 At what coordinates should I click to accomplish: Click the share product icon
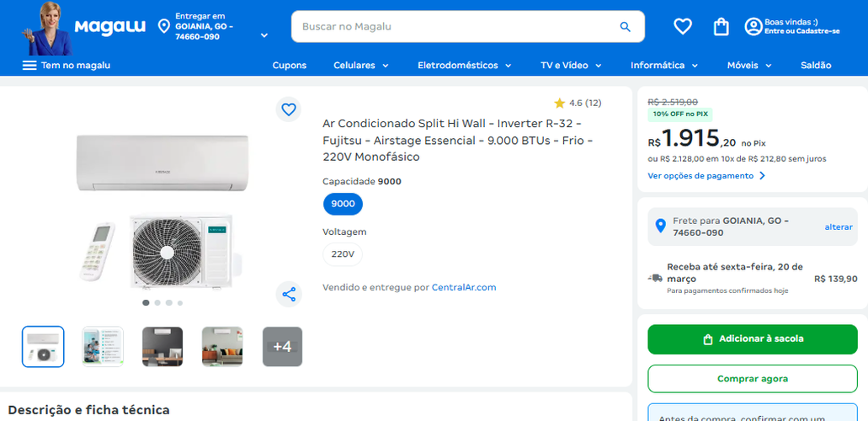click(289, 294)
